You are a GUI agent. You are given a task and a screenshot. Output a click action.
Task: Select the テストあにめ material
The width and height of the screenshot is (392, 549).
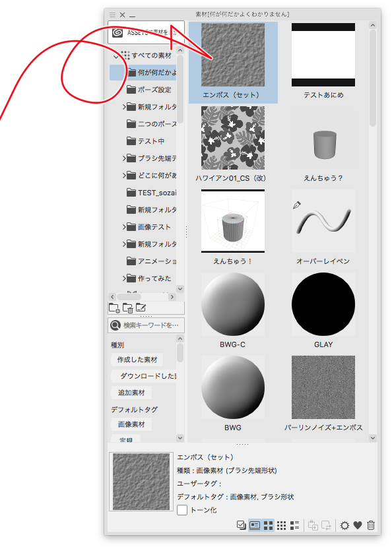[323, 55]
